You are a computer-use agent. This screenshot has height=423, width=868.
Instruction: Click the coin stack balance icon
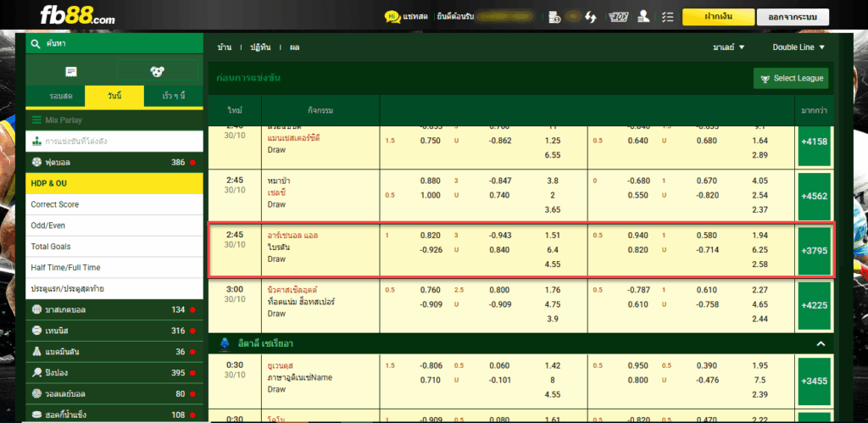pyautogui.click(x=554, y=17)
